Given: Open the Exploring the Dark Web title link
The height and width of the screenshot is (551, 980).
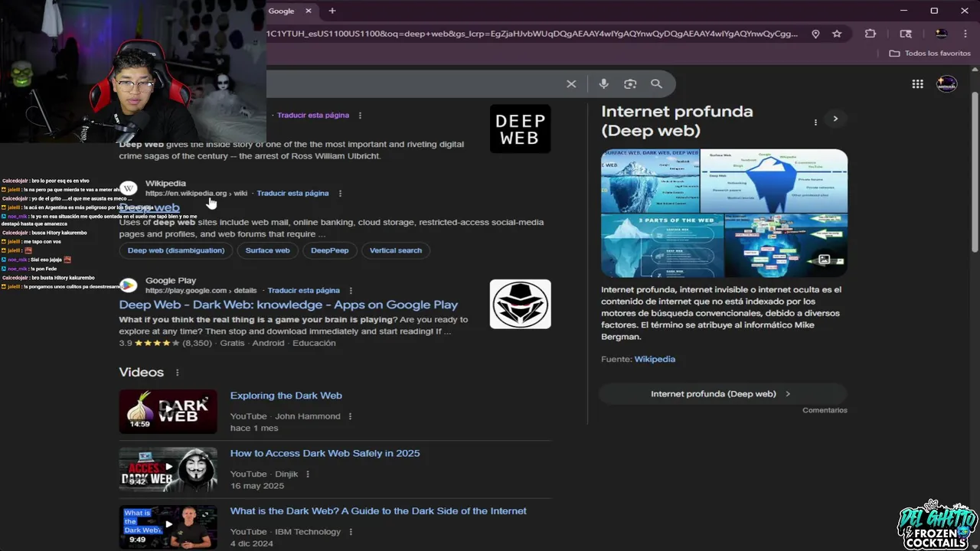Looking at the screenshot, I should click(x=286, y=396).
